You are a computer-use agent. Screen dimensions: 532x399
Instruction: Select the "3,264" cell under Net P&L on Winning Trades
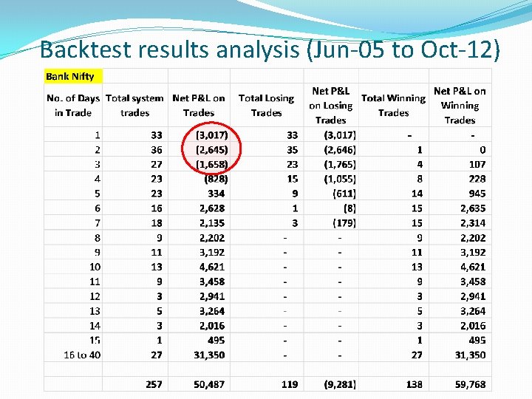(474, 311)
